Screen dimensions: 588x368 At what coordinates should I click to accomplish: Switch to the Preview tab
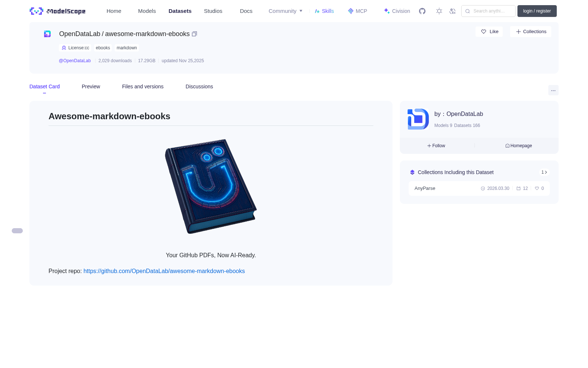pyautogui.click(x=91, y=86)
